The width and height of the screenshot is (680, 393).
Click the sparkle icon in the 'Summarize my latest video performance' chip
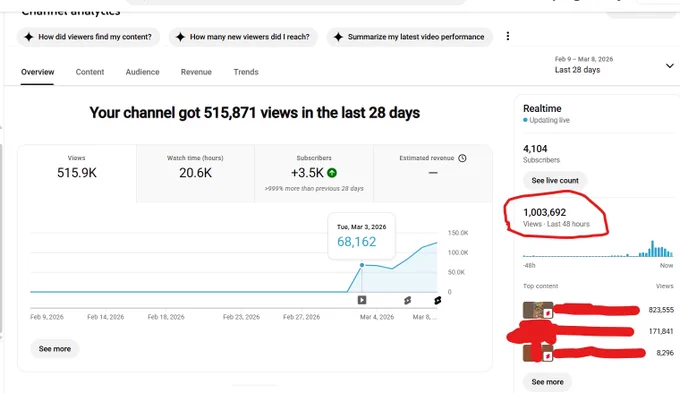coord(338,37)
